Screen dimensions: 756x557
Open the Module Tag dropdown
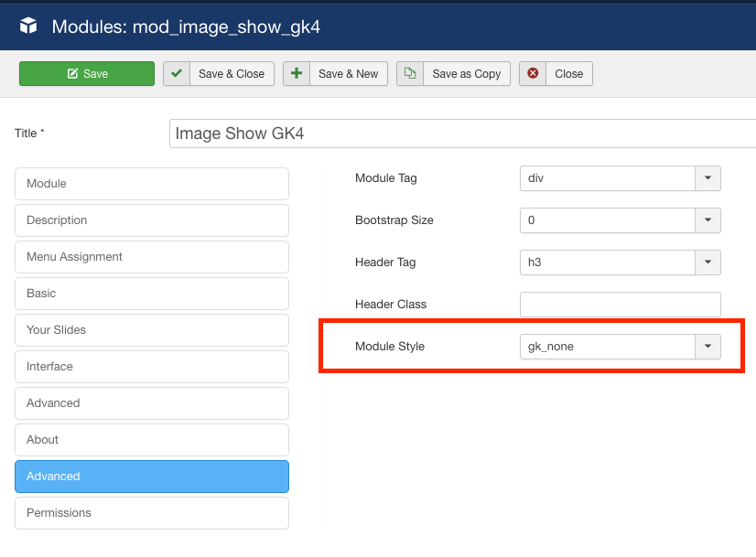pyautogui.click(x=620, y=178)
